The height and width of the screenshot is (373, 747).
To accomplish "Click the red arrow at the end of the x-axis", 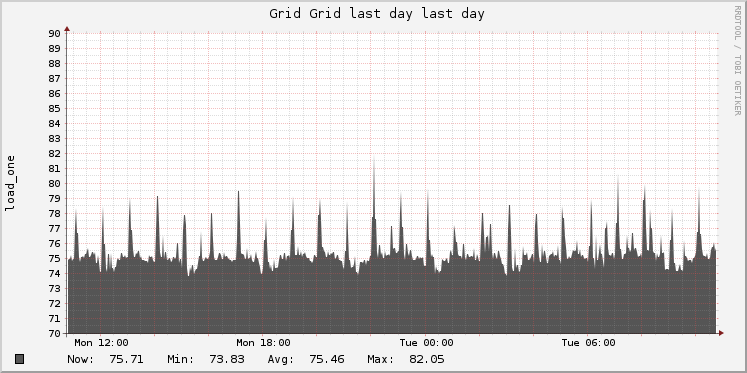I will pos(721,333).
